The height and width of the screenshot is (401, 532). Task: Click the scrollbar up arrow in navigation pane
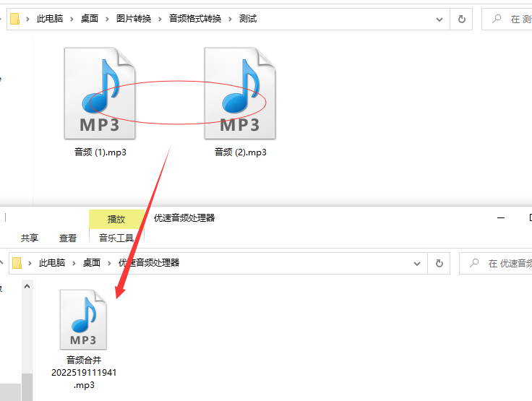point(27,286)
